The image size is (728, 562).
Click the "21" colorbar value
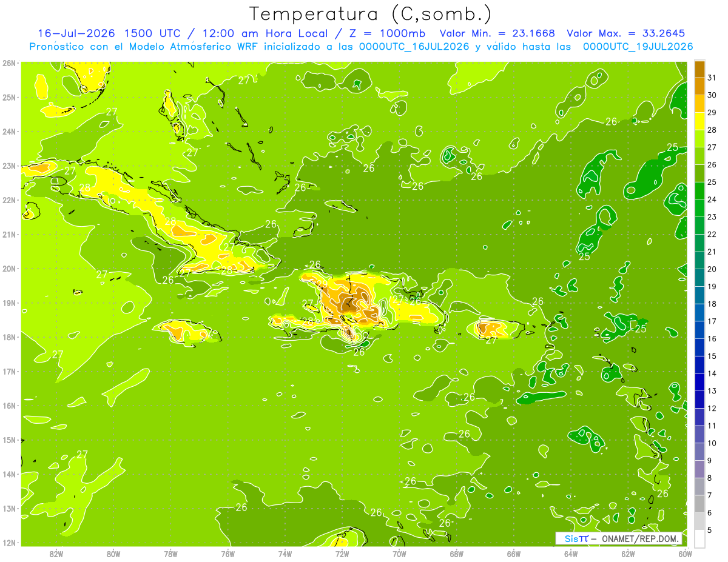point(712,252)
